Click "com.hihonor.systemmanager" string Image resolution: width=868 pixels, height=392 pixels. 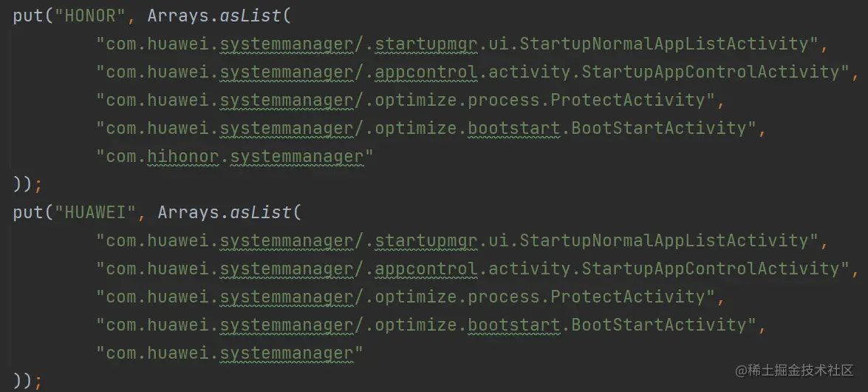point(235,156)
